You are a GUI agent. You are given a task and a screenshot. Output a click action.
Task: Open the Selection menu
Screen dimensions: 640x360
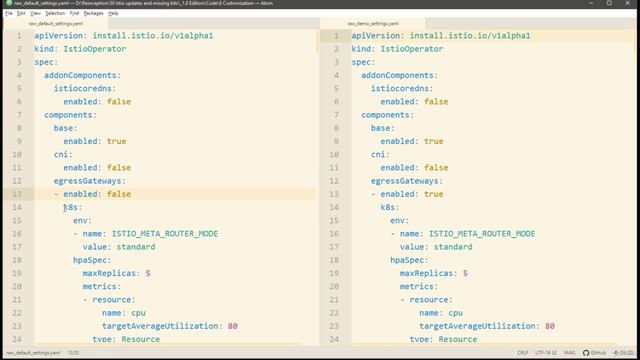55,13
